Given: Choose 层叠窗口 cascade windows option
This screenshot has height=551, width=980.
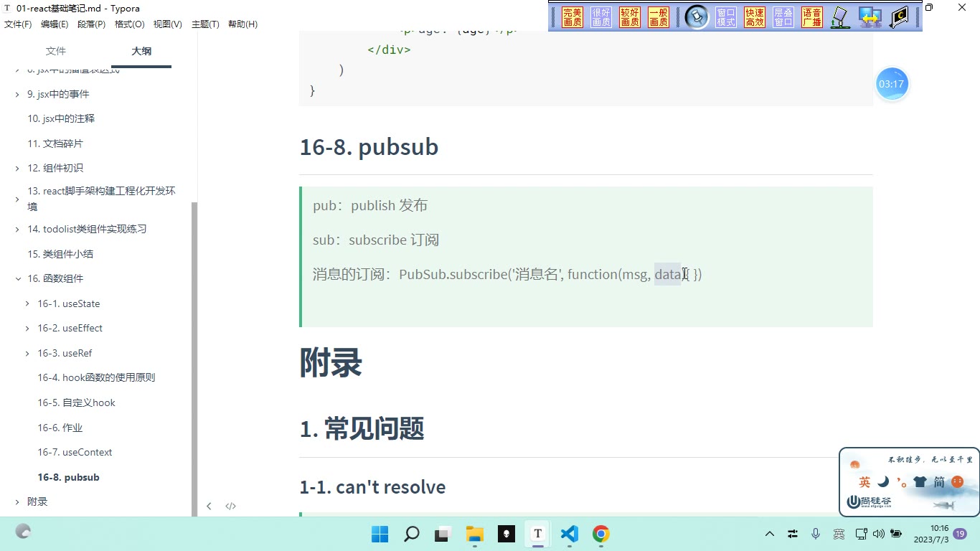Looking at the screenshot, I should click(783, 17).
